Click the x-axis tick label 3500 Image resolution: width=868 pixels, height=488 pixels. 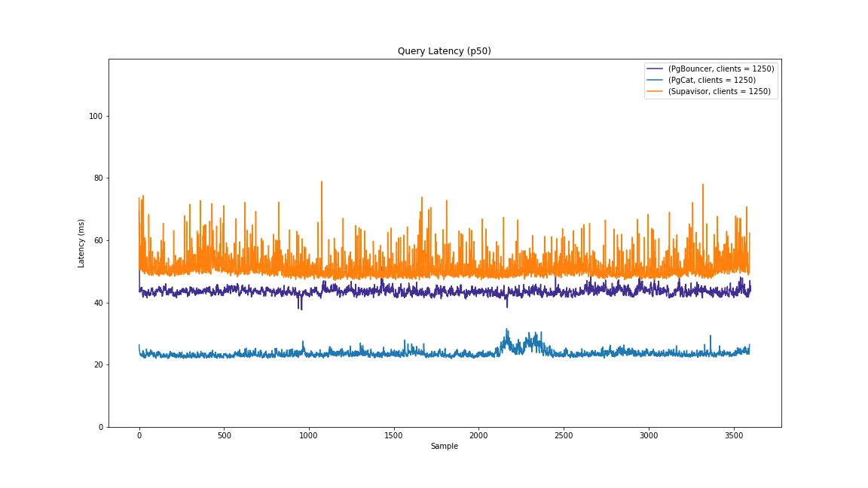[734, 435]
